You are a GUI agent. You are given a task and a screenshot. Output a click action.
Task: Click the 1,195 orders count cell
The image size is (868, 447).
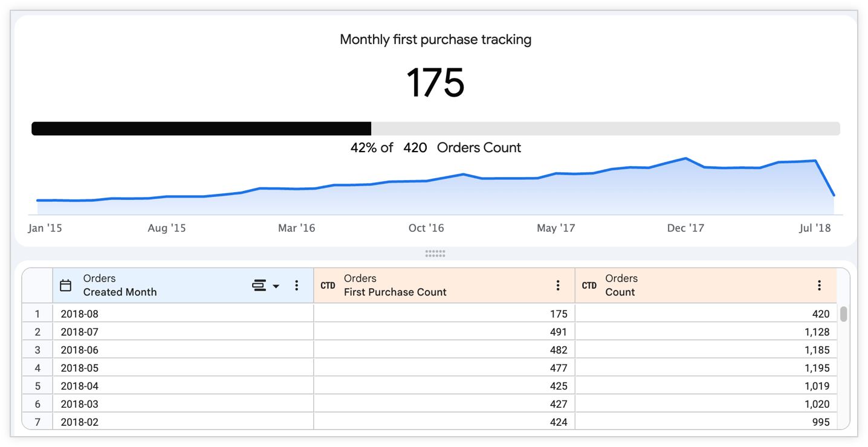[706, 368]
